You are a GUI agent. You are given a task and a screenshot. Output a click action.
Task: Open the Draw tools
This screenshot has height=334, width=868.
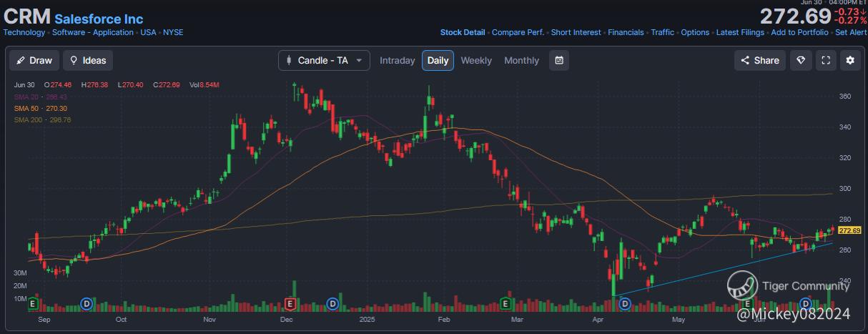(x=34, y=60)
